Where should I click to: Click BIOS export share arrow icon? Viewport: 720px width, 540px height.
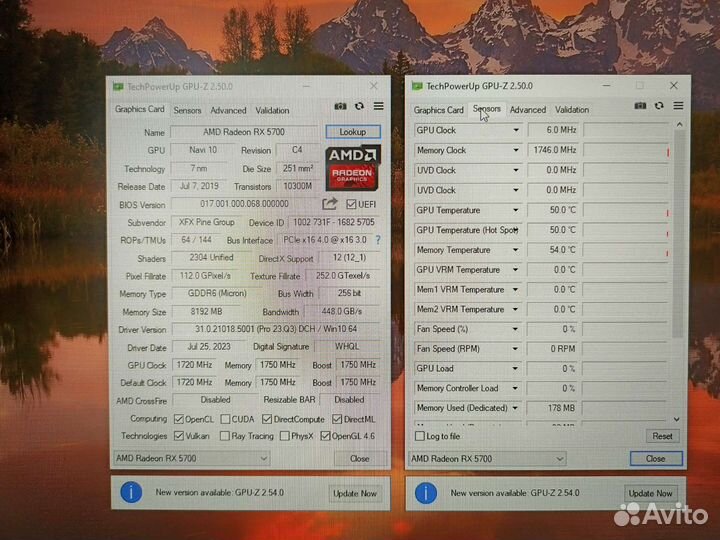coord(329,203)
